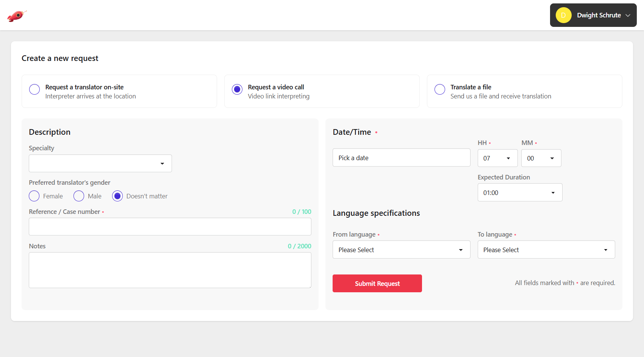Click the Submit Request button
Screen dimensions: 644x357
point(377,283)
